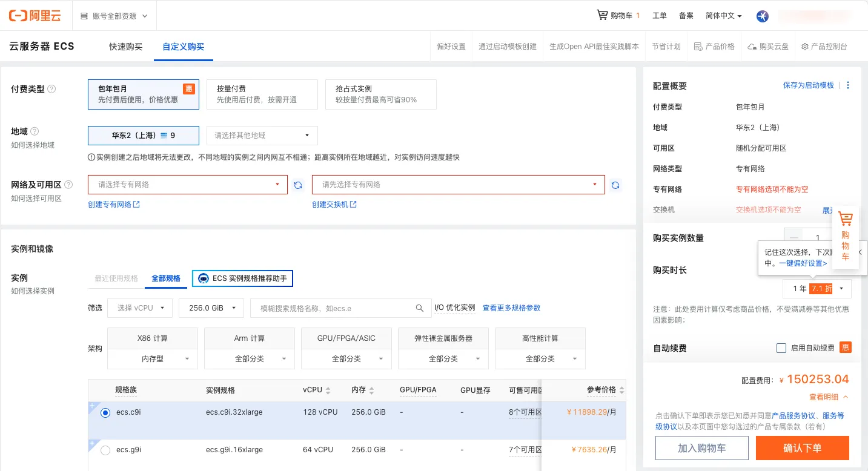Switch to 自定义购买 tab

click(184, 47)
